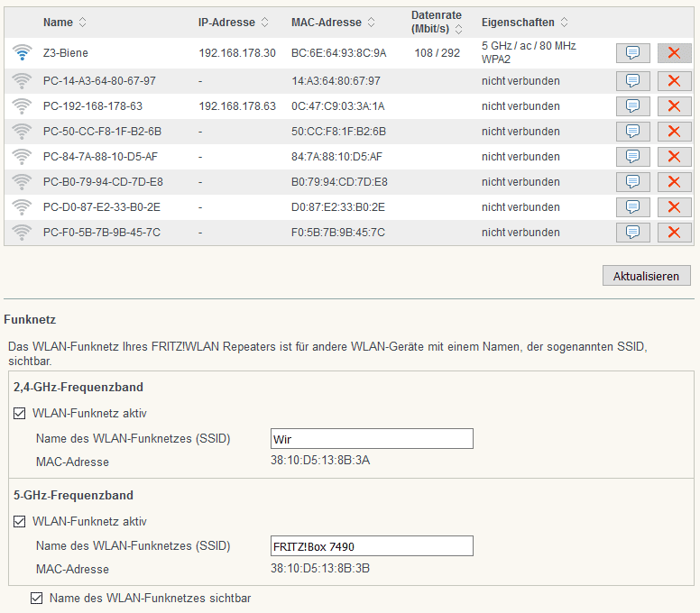Select MAC address B0:79:94:CD:7D:E8

point(339,182)
